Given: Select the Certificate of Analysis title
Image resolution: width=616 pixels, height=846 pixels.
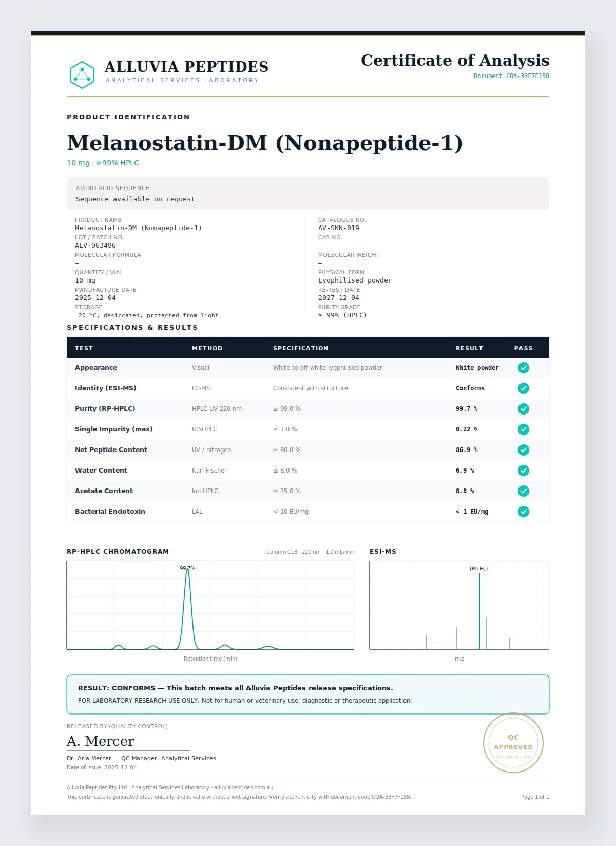Looking at the screenshot, I should point(455,60).
